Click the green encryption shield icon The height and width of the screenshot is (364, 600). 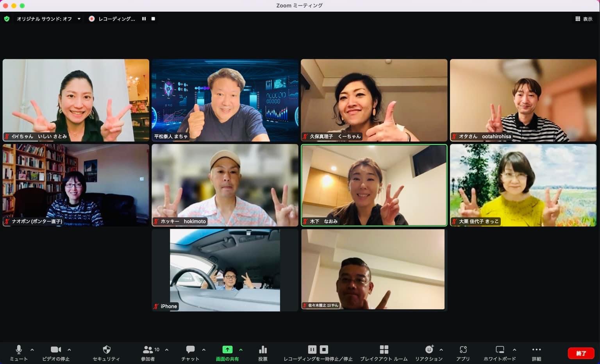click(7, 19)
